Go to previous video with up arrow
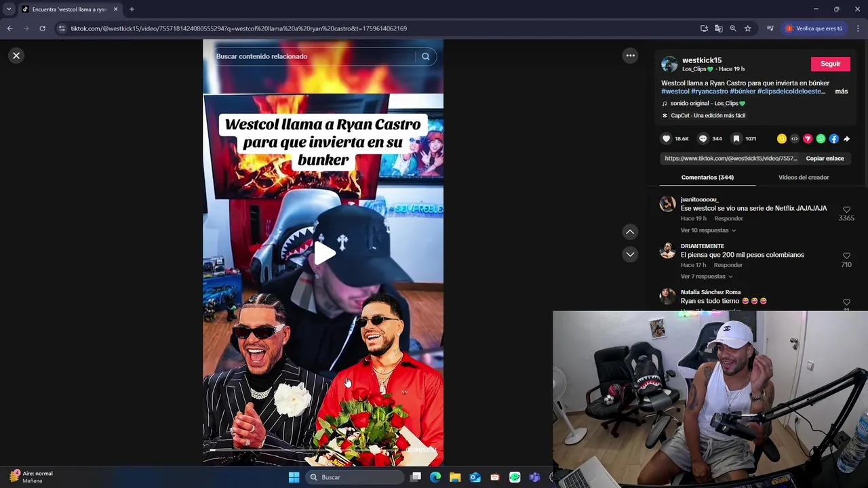This screenshot has height=488, width=868. click(630, 232)
